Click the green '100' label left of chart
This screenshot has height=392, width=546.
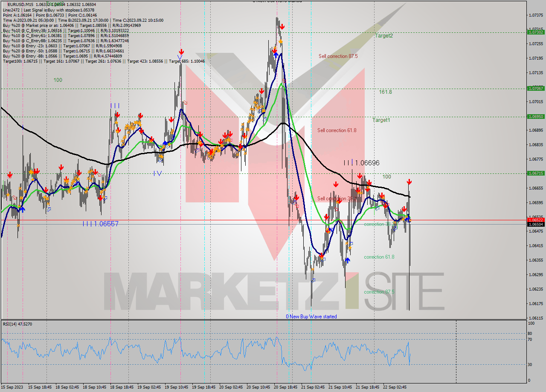point(58,80)
